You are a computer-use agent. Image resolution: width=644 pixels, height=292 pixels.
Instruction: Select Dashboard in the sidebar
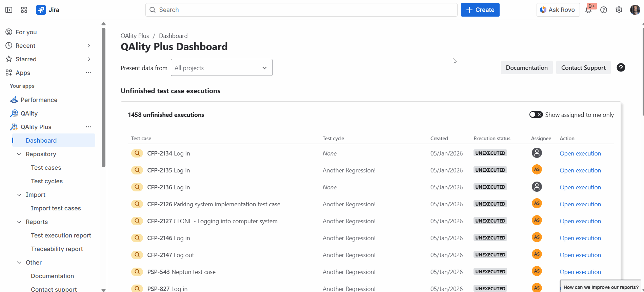[54, 140]
